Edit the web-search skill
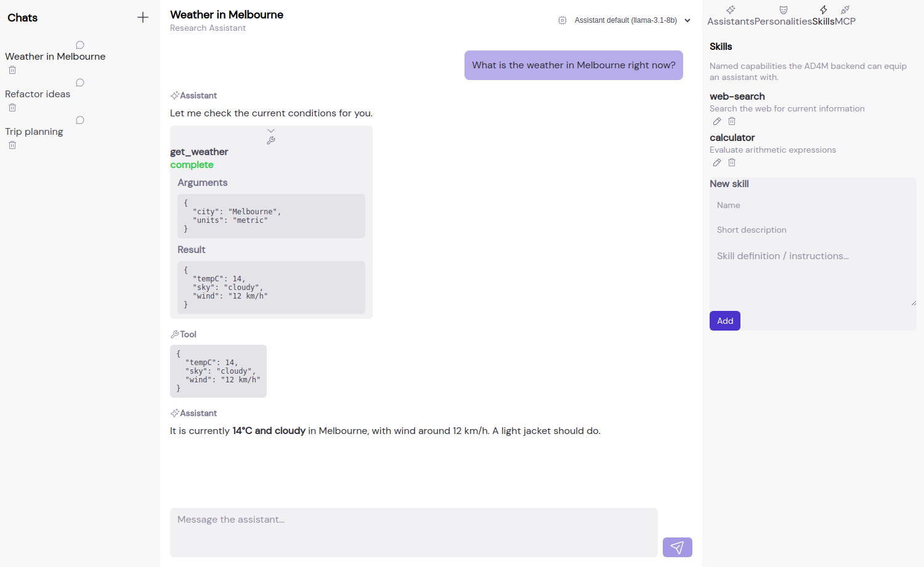The height and width of the screenshot is (567, 924). coord(717,121)
